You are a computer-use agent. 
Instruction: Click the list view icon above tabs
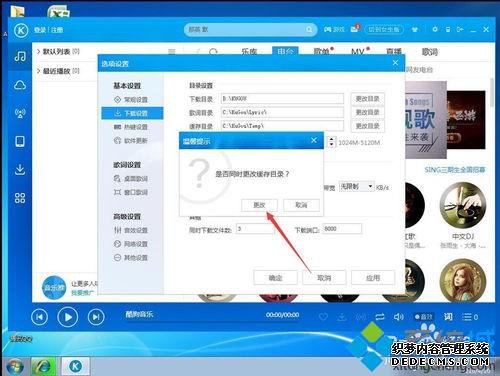[x=172, y=52]
